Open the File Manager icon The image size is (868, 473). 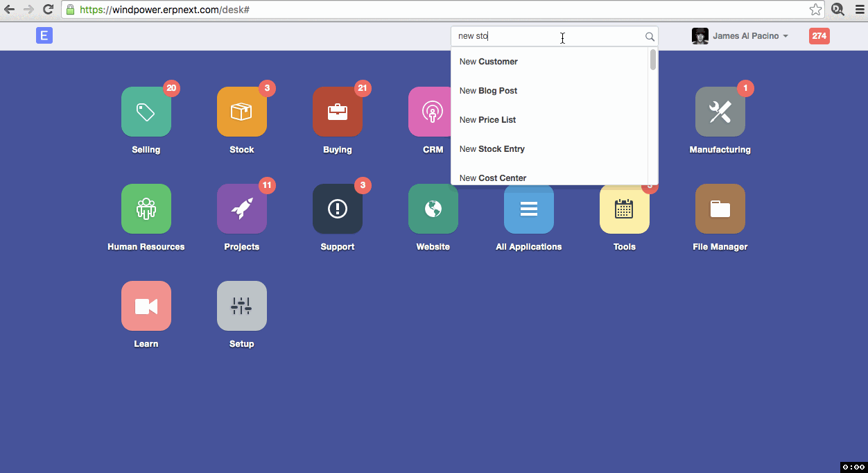(720, 209)
